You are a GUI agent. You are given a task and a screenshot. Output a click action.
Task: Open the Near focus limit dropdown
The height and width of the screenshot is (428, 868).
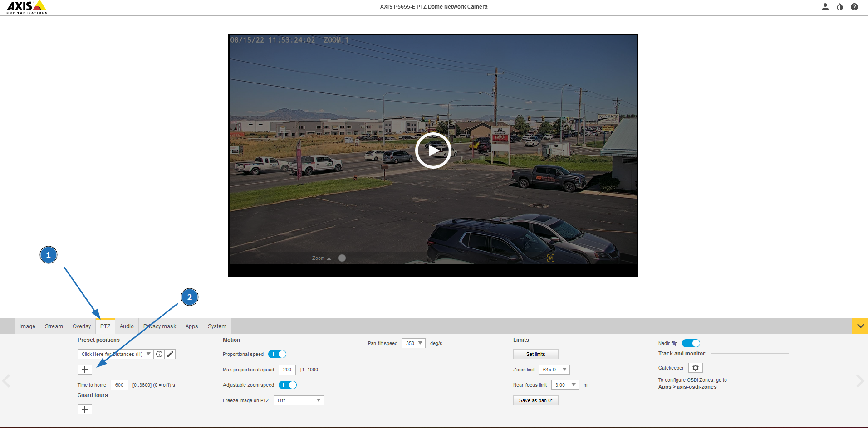coord(565,385)
